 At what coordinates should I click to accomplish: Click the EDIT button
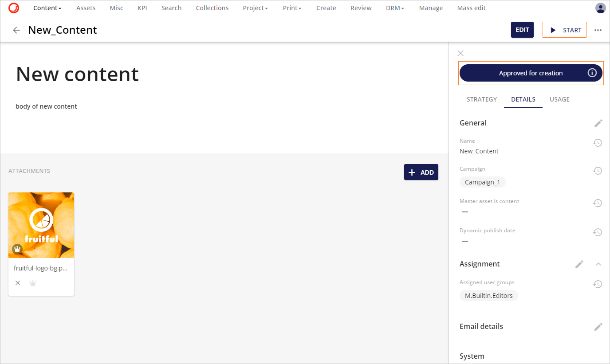[x=522, y=30]
